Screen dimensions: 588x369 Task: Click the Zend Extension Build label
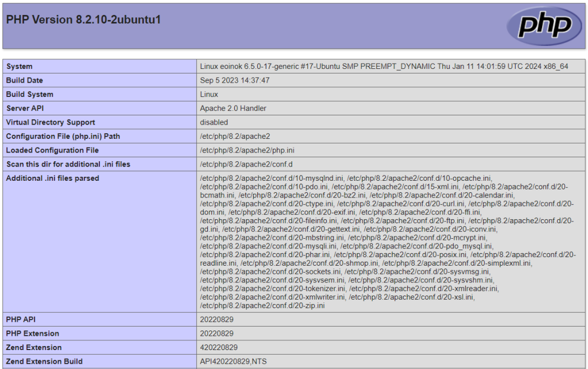(44, 362)
